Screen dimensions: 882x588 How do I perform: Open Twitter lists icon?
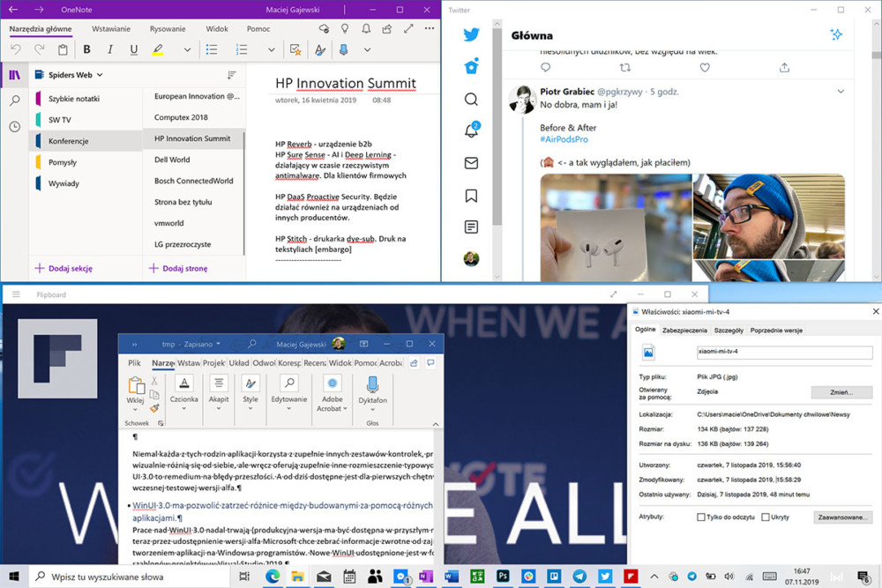[471, 227]
